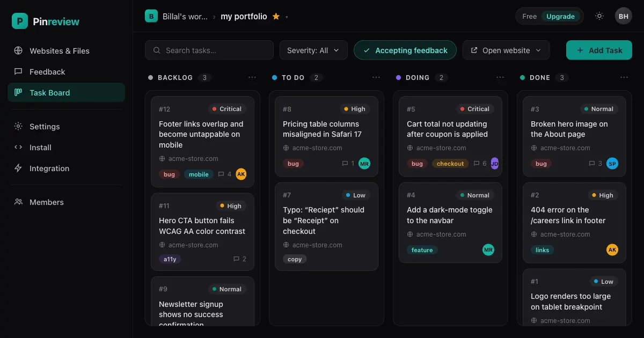Click the comment icon on task #3

592,164
